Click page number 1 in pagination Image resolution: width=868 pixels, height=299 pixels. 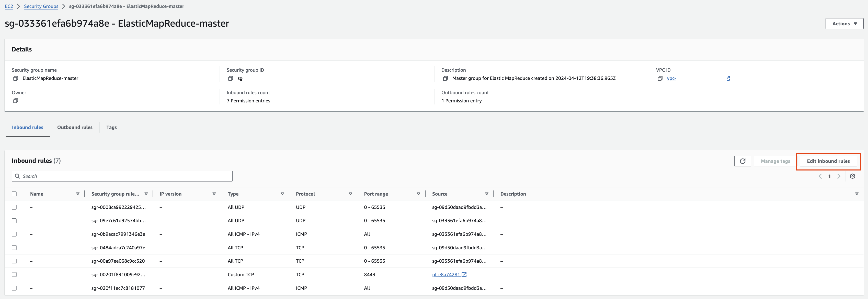pos(829,176)
